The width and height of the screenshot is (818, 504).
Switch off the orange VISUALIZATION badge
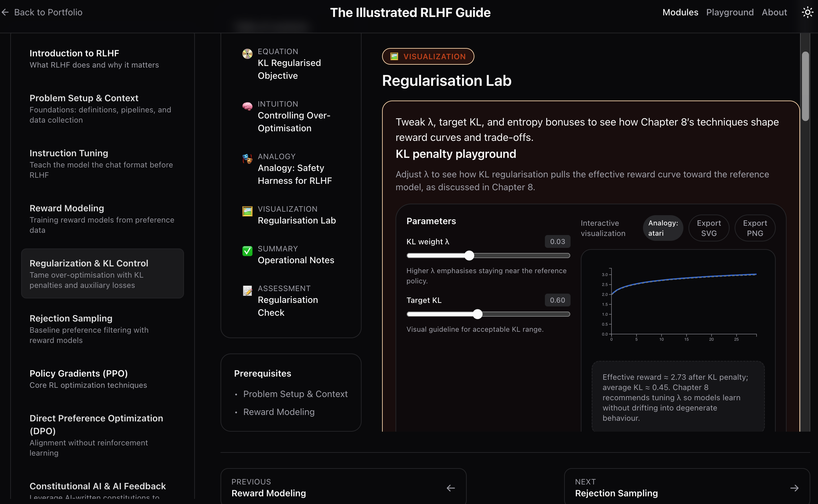click(428, 56)
